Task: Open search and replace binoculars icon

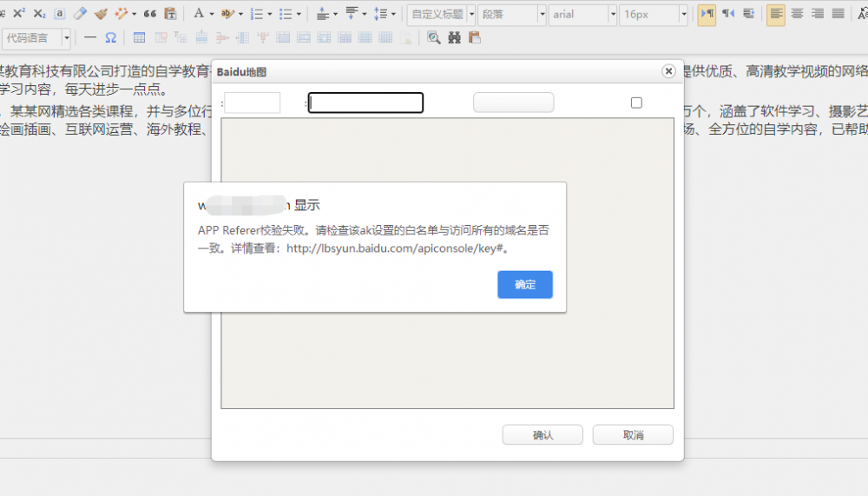Action: 454,37
